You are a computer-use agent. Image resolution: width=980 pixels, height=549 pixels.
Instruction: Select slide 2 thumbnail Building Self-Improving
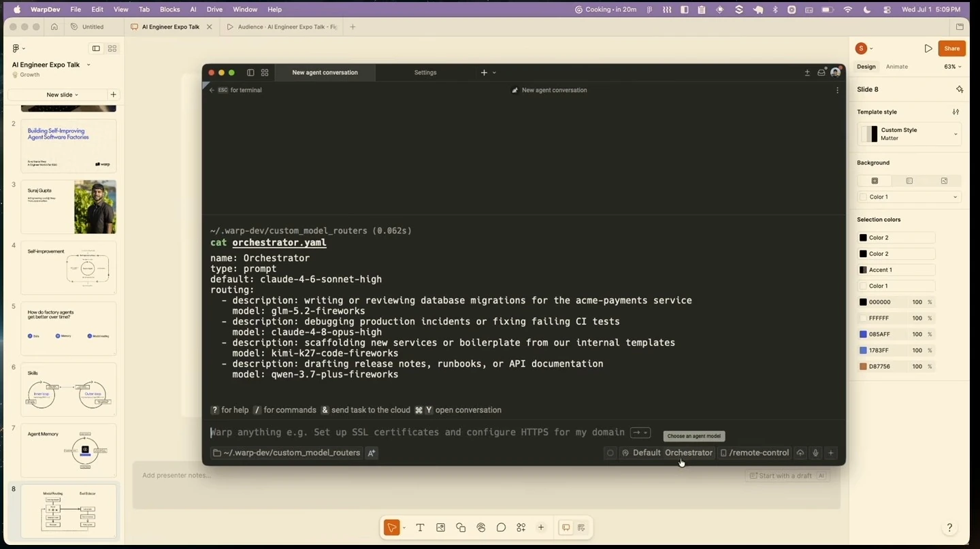click(x=68, y=146)
